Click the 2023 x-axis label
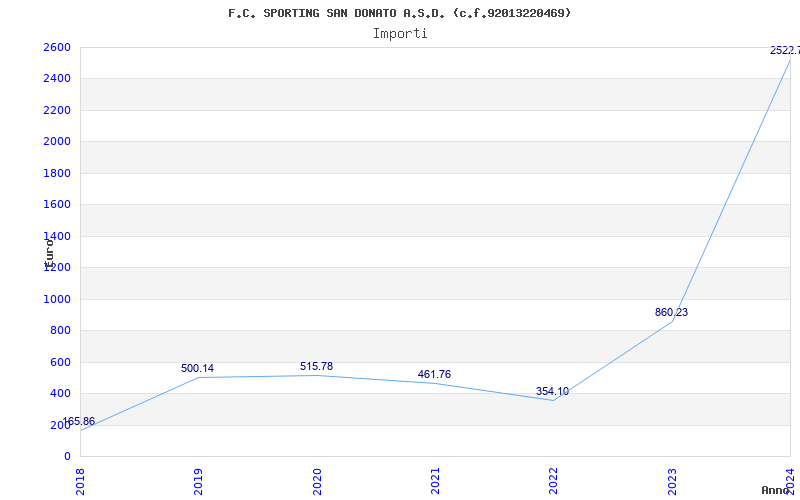Screen dimensions: 800x500 pos(672,482)
